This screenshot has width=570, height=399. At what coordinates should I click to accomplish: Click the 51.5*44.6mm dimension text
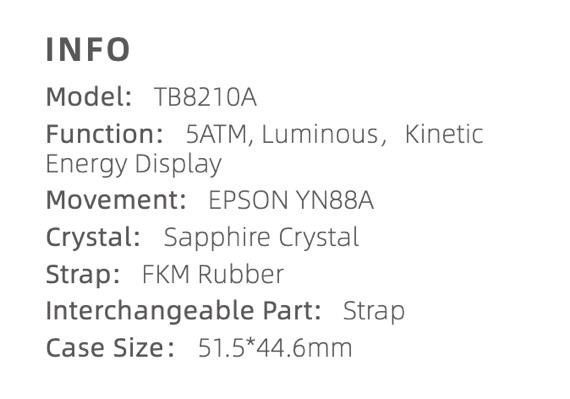pyautogui.click(x=275, y=348)
